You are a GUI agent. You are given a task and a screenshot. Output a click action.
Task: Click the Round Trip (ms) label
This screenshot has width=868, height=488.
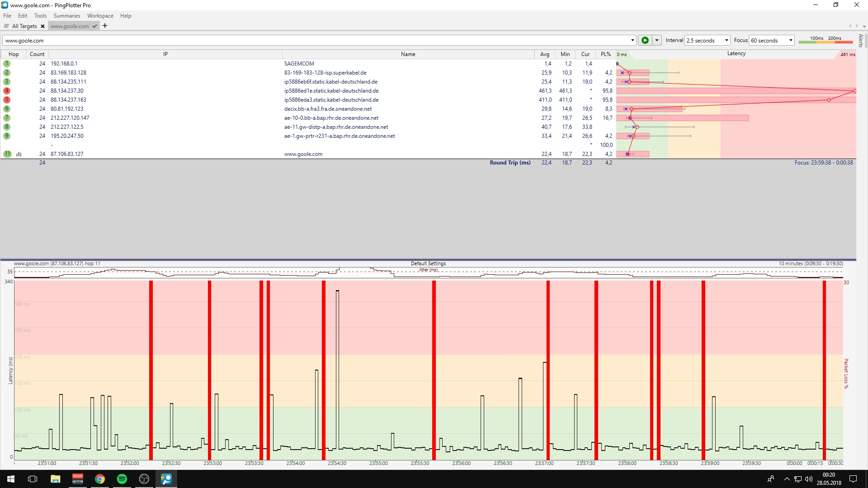pos(510,163)
